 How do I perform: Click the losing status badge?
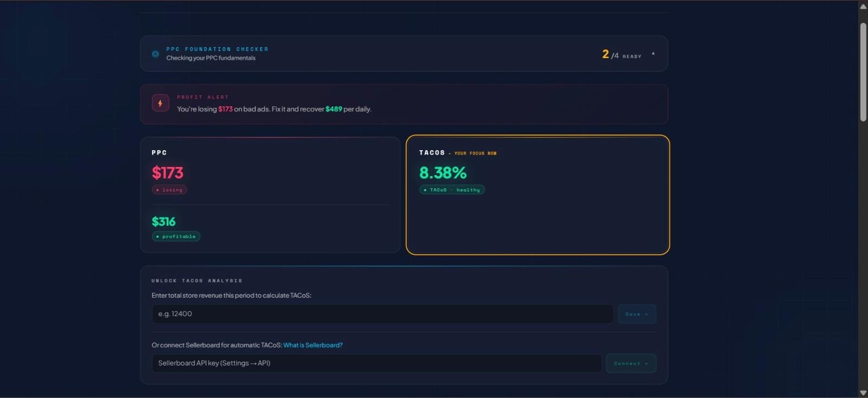[x=169, y=190]
